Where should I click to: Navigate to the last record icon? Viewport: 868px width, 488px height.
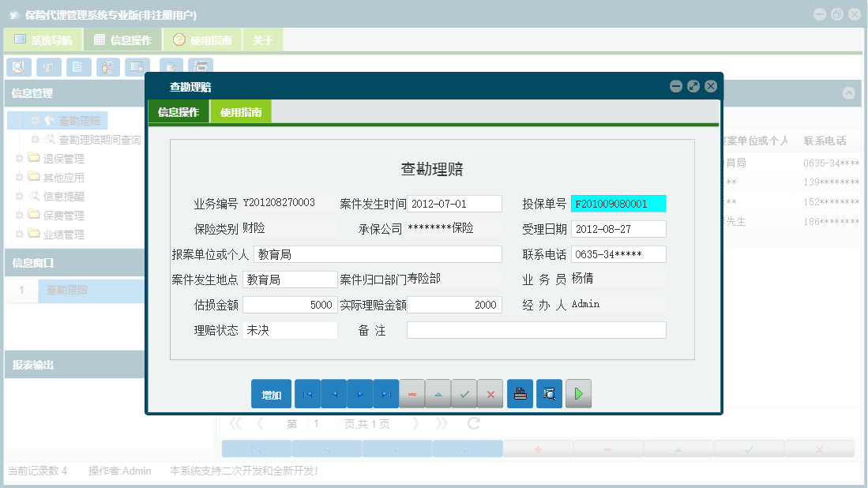[x=385, y=393]
